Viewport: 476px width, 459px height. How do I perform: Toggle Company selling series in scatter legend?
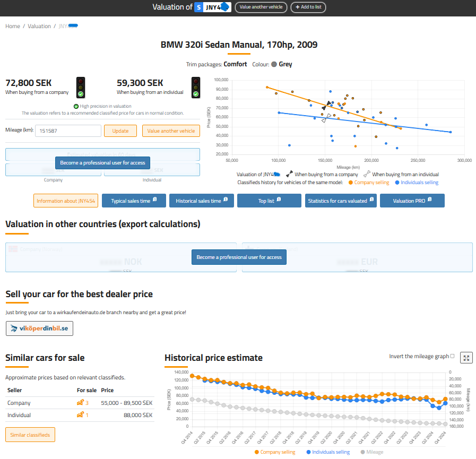point(369,183)
